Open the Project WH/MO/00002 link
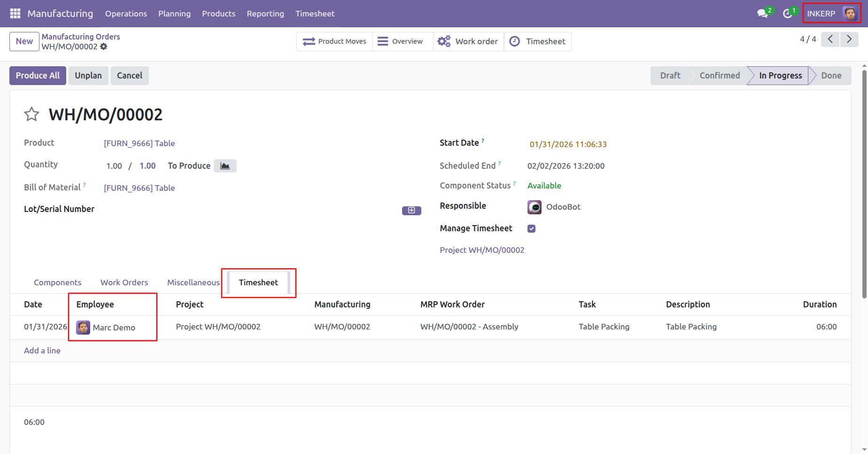 pos(482,250)
